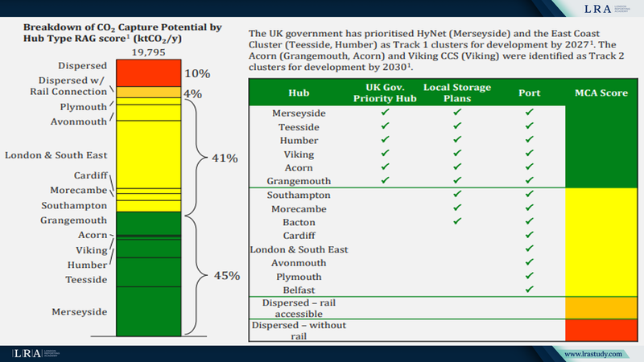The width and height of the screenshot is (644, 362).
Task: Click Merseyside UK Gov. Priority Hub checkmark
Action: (385, 112)
